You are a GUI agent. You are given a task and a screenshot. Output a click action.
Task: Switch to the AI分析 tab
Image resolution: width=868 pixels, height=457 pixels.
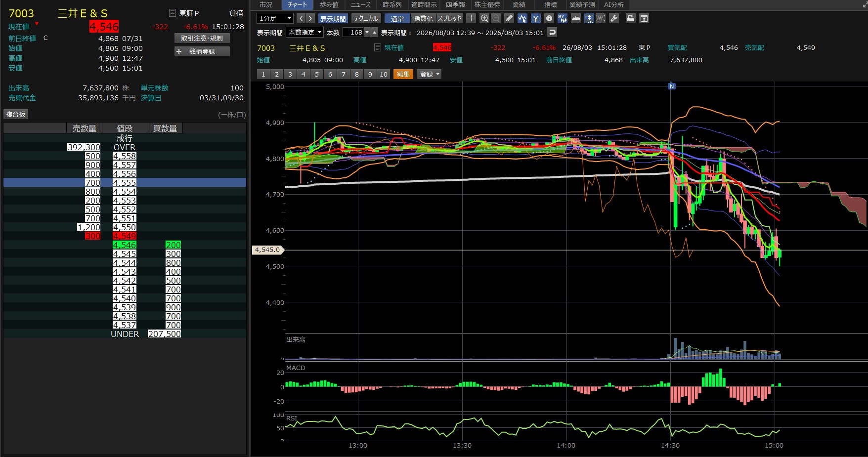click(613, 4)
